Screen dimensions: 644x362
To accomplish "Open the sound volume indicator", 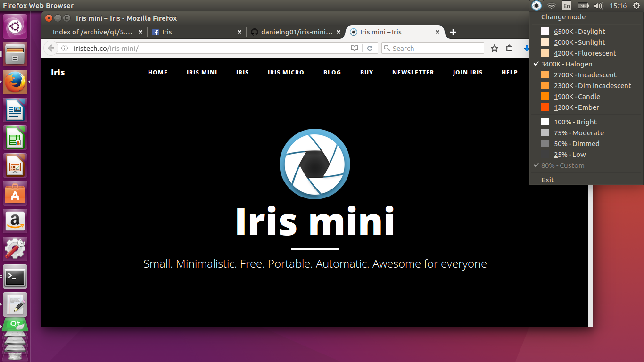I will click(x=599, y=6).
